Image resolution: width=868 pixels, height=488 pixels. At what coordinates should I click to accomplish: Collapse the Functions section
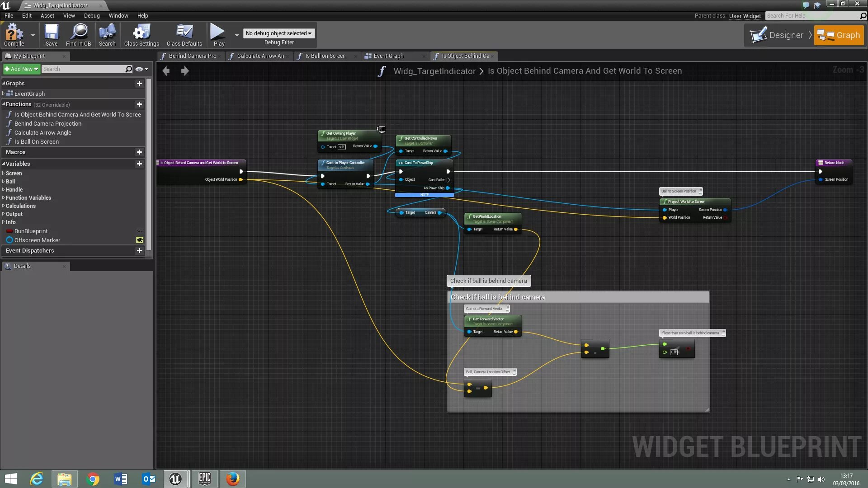4,104
